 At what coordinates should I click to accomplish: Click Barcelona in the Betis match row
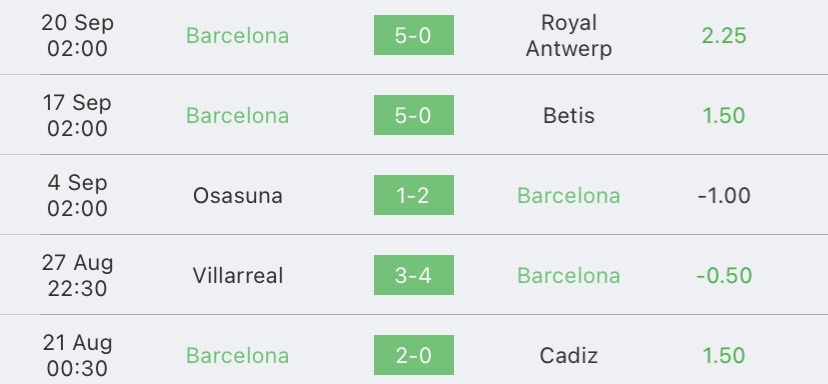click(237, 116)
